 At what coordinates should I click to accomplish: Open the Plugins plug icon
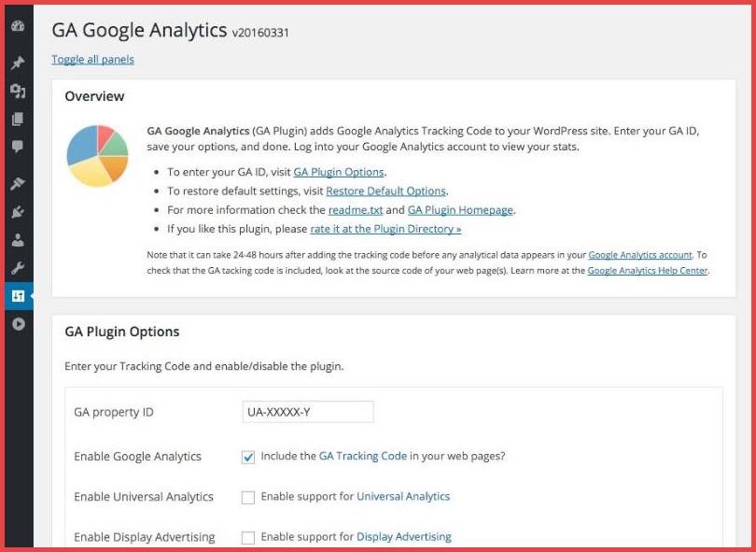click(x=17, y=212)
